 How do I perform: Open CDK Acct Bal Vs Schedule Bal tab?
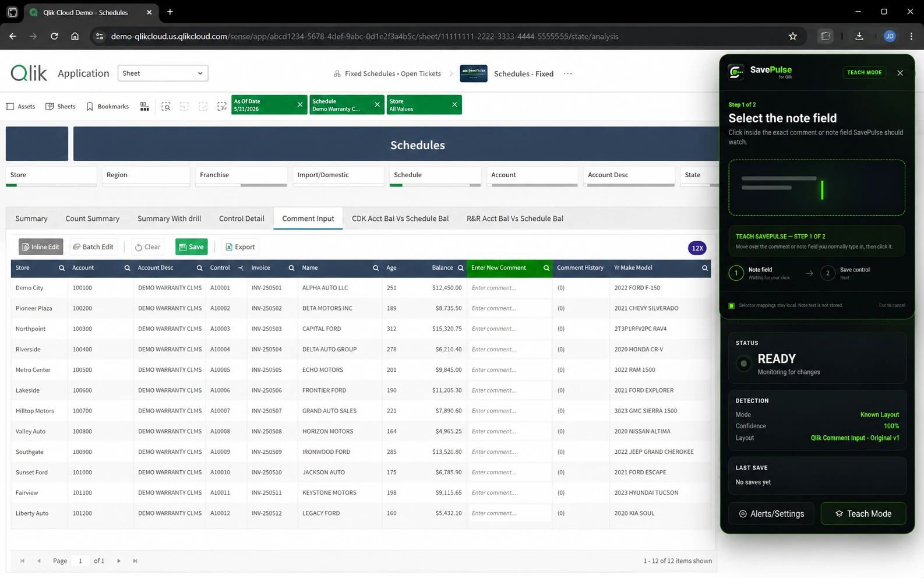pyautogui.click(x=400, y=218)
